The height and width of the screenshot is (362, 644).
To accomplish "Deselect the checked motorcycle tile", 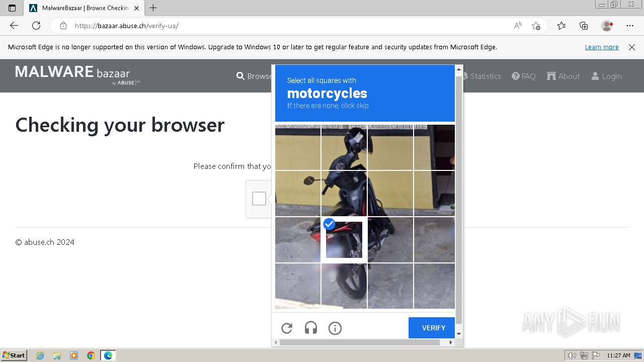I will [x=344, y=240].
